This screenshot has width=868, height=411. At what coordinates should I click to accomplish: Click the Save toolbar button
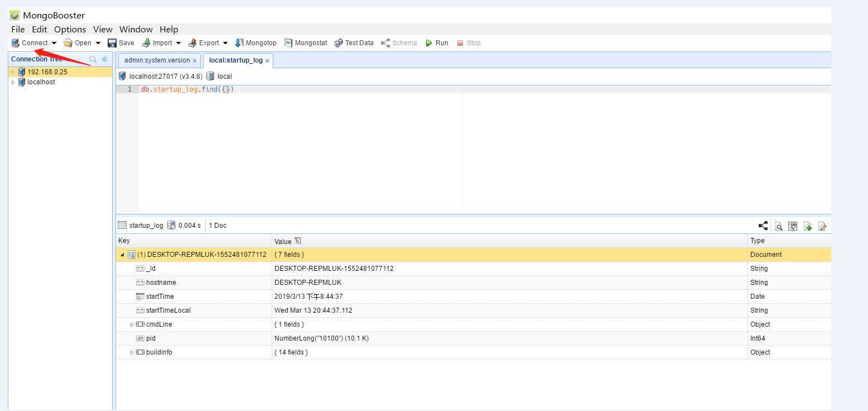tap(121, 43)
